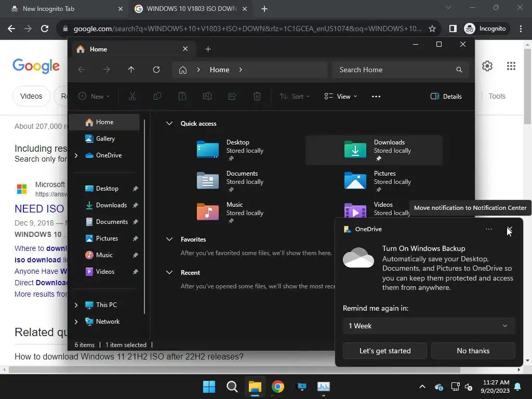Unpin Videos in the navigation pane
This screenshot has width=532, height=399.
click(136, 272)
